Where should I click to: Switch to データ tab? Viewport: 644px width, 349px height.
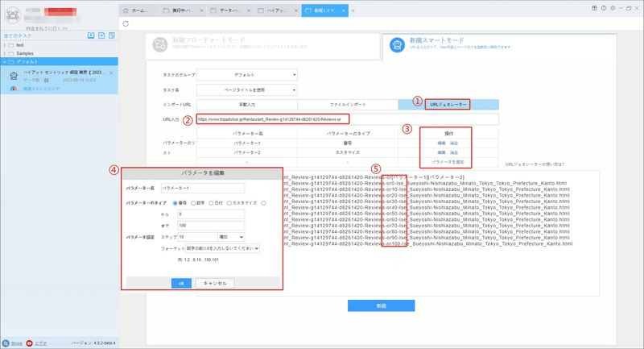pos(230,10)
